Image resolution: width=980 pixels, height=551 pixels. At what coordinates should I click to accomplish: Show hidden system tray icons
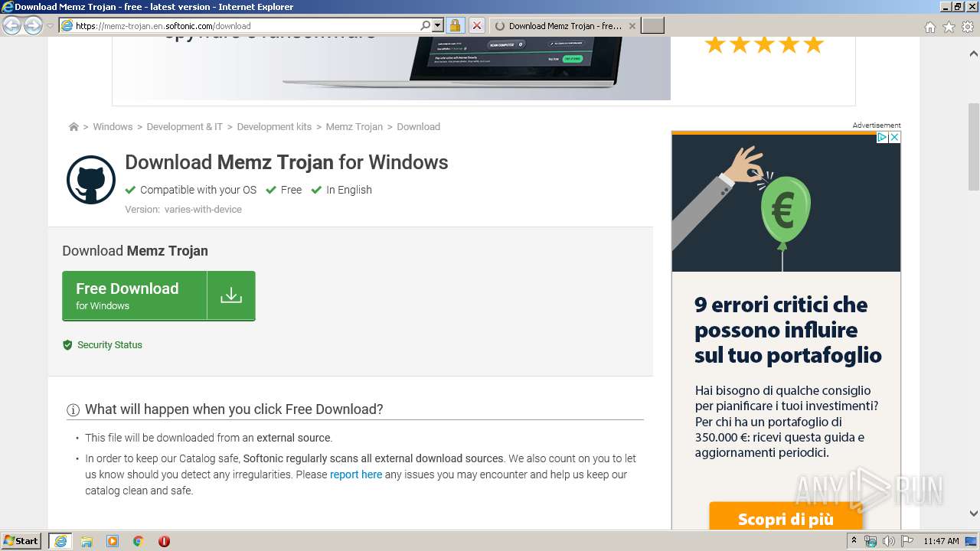(x=854, y=541)
